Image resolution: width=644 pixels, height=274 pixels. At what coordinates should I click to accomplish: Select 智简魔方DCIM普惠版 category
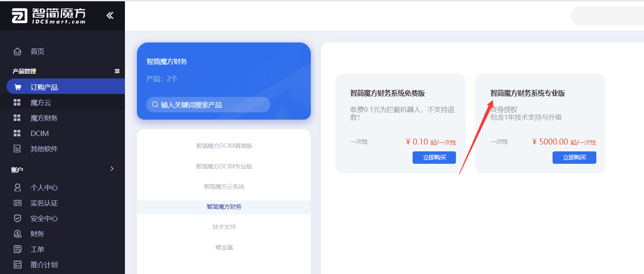coord(224,146)
